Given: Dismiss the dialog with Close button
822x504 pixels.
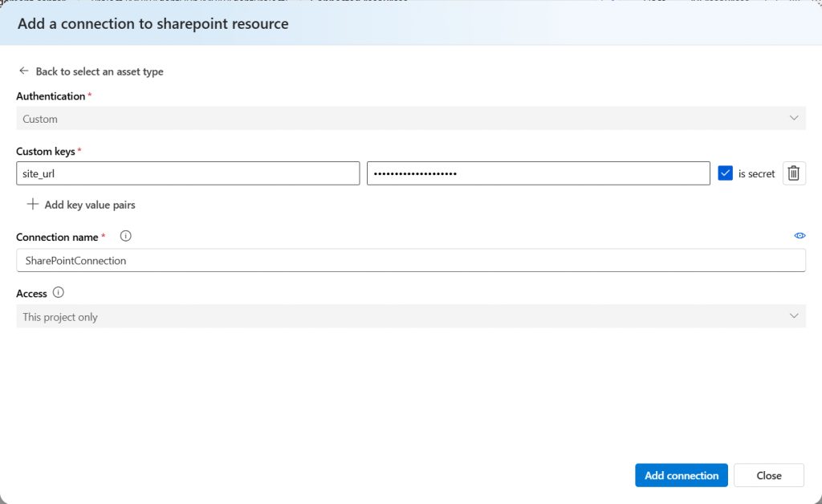Looking at the screenshot, I should [768, 475].
